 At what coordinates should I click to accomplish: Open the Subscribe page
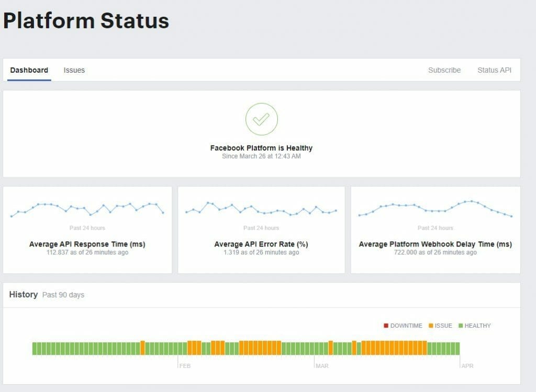tap(444, 70)
